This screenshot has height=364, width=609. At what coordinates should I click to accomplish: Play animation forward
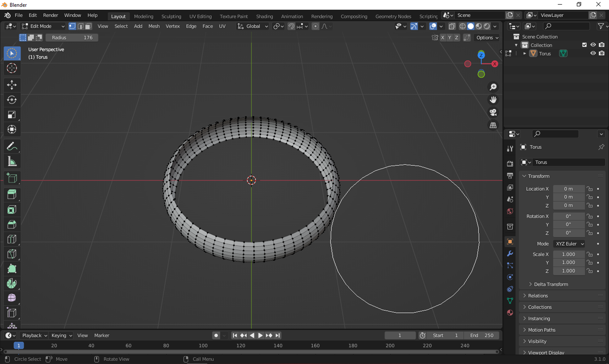coord(260,335)
